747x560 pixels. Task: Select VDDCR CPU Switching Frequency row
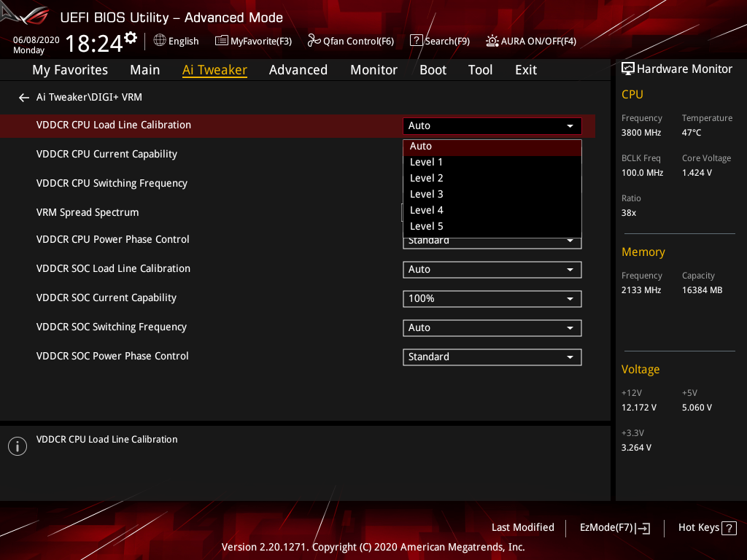tap(112, 183)
